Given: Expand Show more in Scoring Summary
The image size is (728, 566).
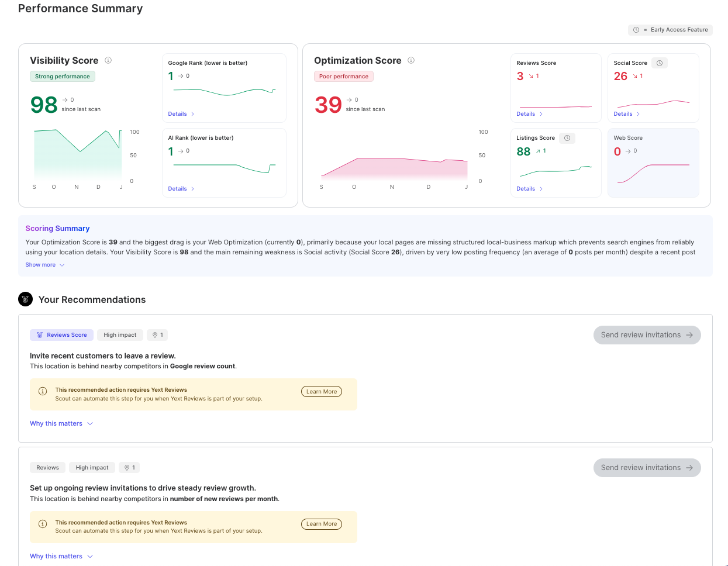Looking at the screenshot, I should click(45, 265).
